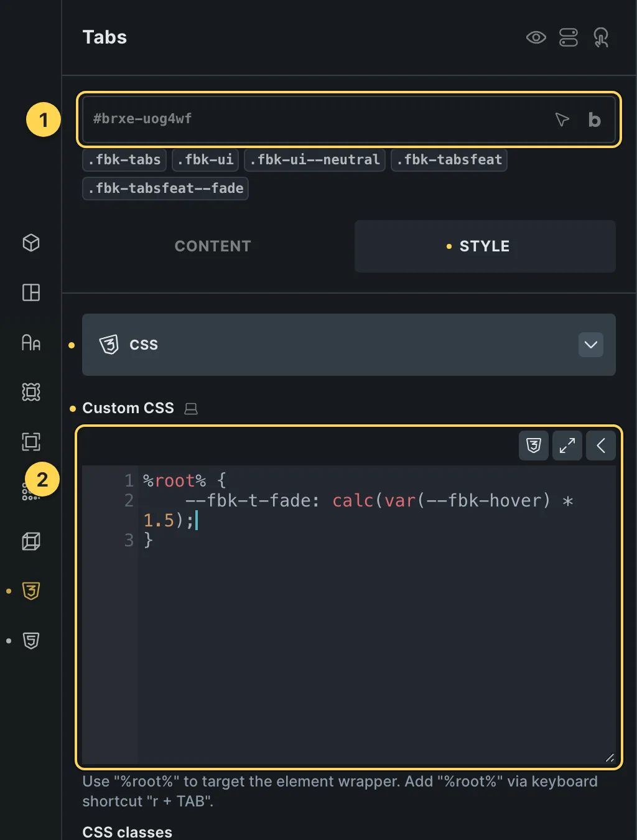Click the 'Tabs' panel title
This screenshot has height=840, width=637.
105,37
